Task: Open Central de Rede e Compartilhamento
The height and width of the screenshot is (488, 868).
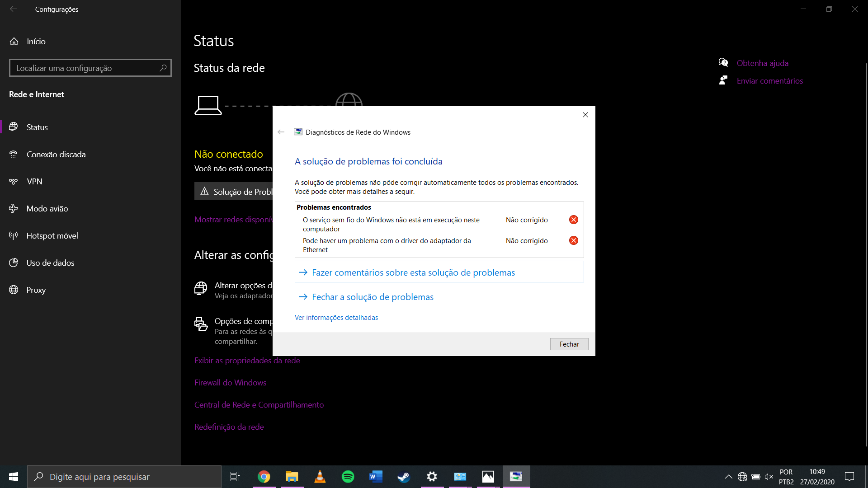Action: [259, 405]
